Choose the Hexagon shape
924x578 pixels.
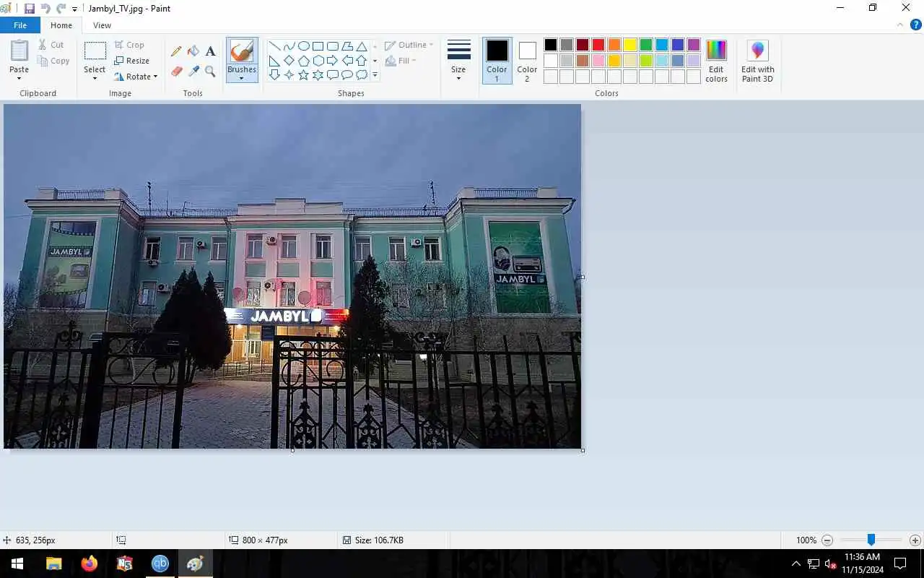[318, 61]
